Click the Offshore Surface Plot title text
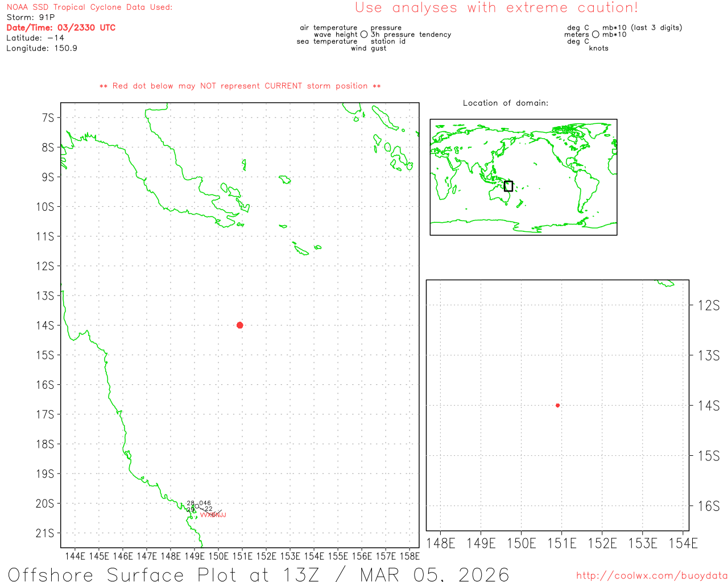The height and width of the screenshot is (582, 728). [258, 573]
